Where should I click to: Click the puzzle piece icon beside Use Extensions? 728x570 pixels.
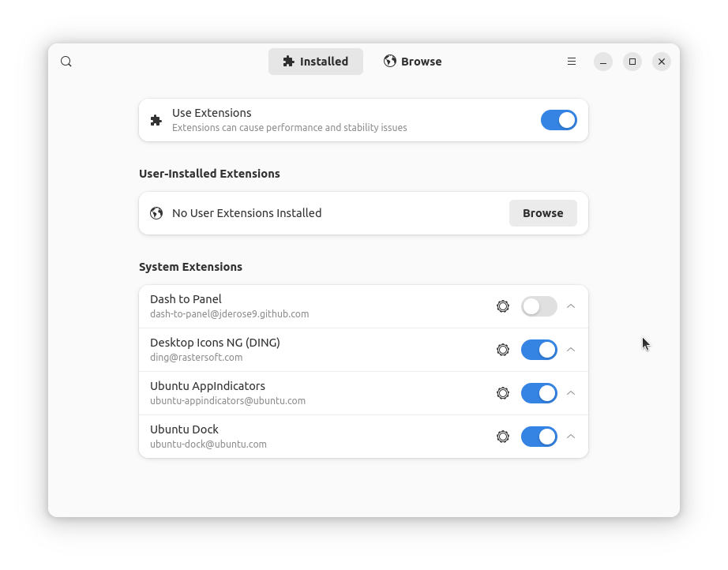pyautogui.click(x=156, y=120)
